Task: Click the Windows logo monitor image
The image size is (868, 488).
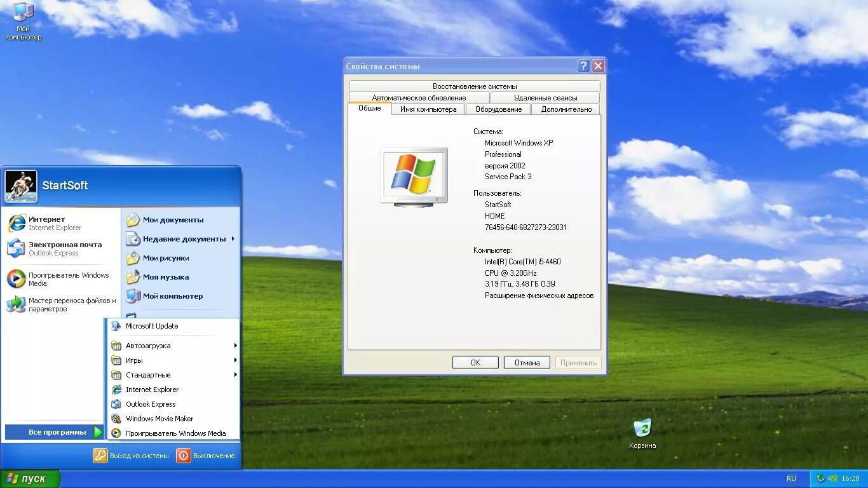Action: click(414, 176)
